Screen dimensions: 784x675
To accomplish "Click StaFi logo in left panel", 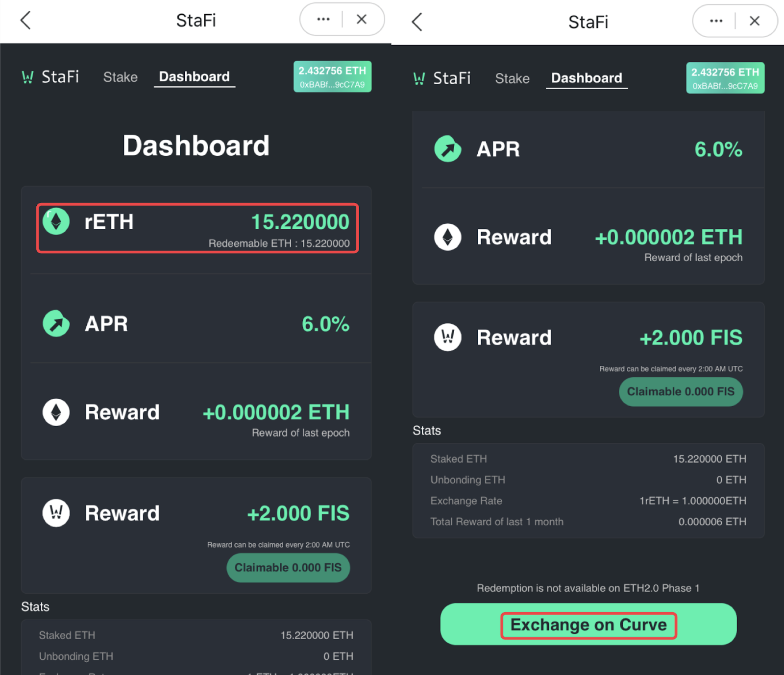I will click(x=50, y=77).
